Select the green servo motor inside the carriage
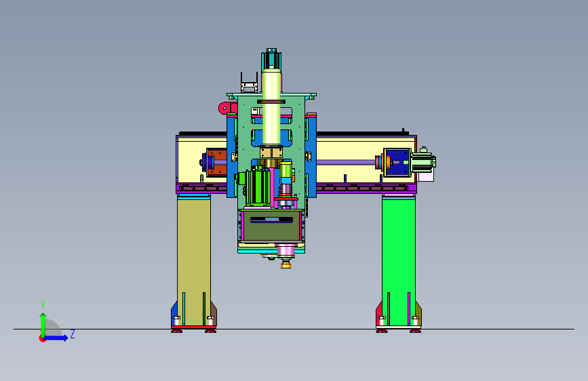 pos(257,186)
